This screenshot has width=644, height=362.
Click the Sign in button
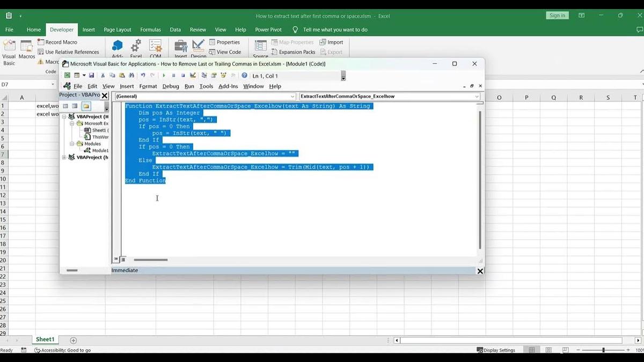coord(557,16)
